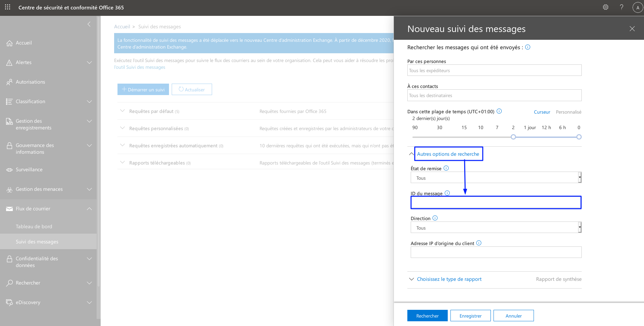Open the Flux de courrier envelope icon
Image resolution: width=644 pixels, height=326 pixels.
[9, 209]
